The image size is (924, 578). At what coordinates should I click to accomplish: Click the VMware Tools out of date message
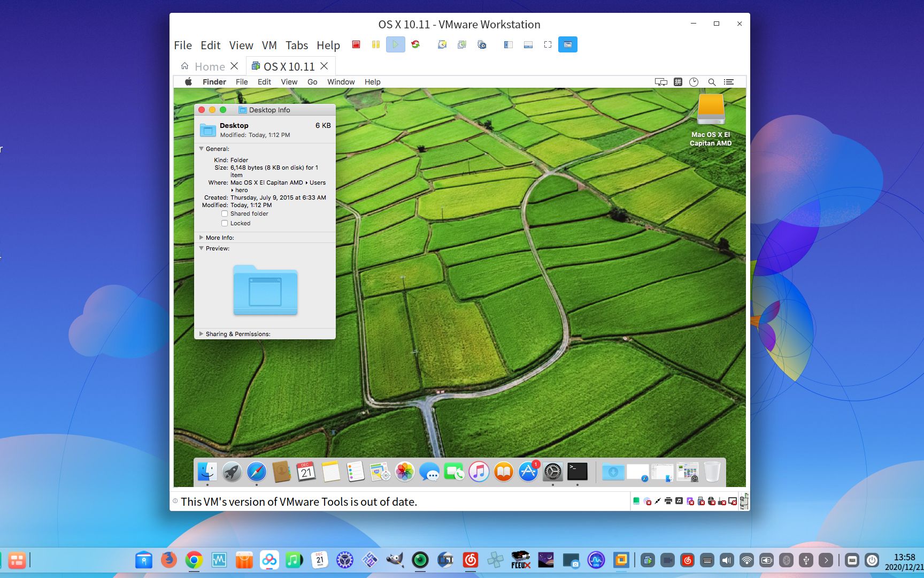tap(299, 502)
